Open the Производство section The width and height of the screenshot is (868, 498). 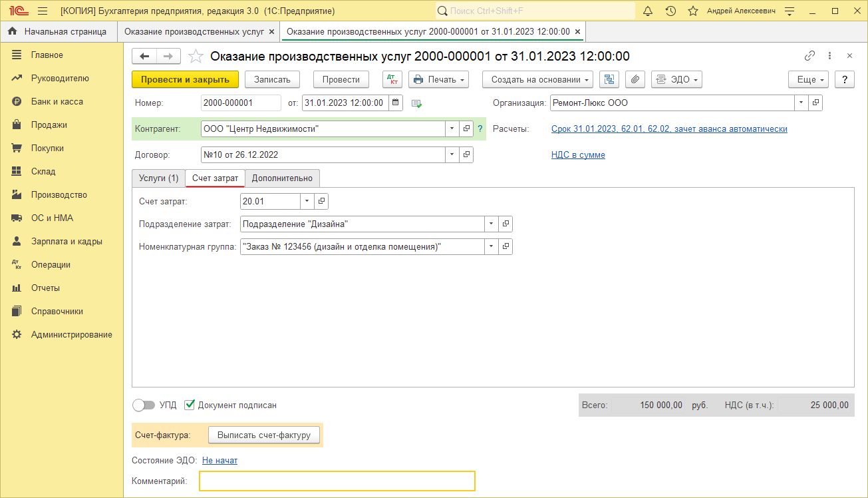[59, 194]
